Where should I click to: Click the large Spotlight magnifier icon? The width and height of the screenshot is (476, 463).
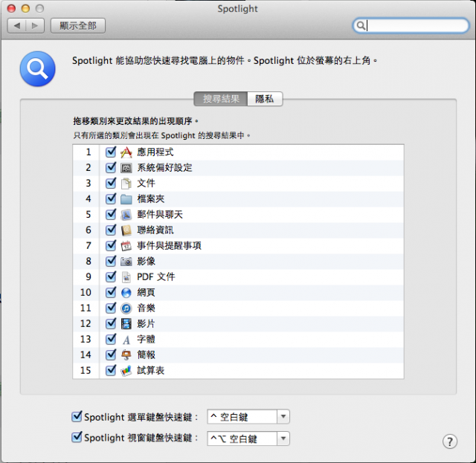point(38,69)
